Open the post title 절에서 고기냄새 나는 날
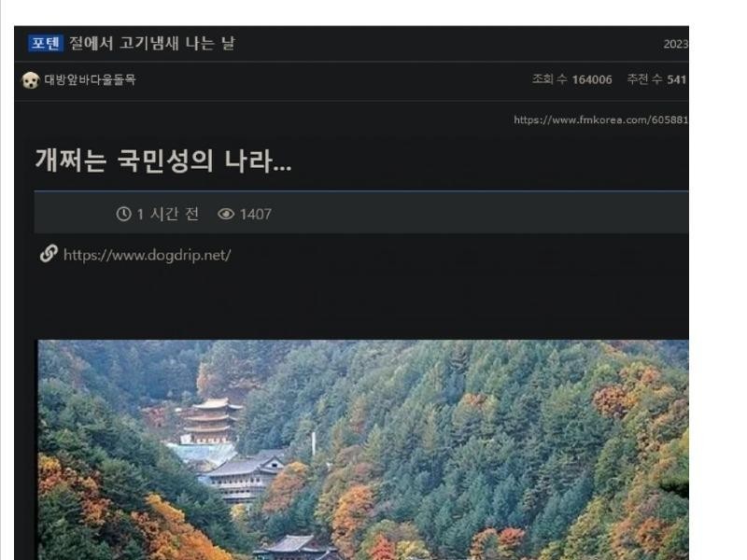 coord(152,43)
